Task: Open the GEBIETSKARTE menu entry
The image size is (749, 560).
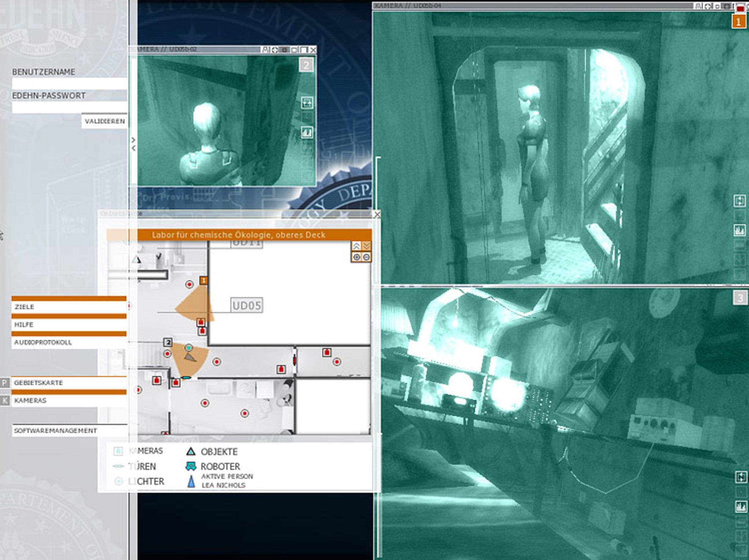Action: 69,383
